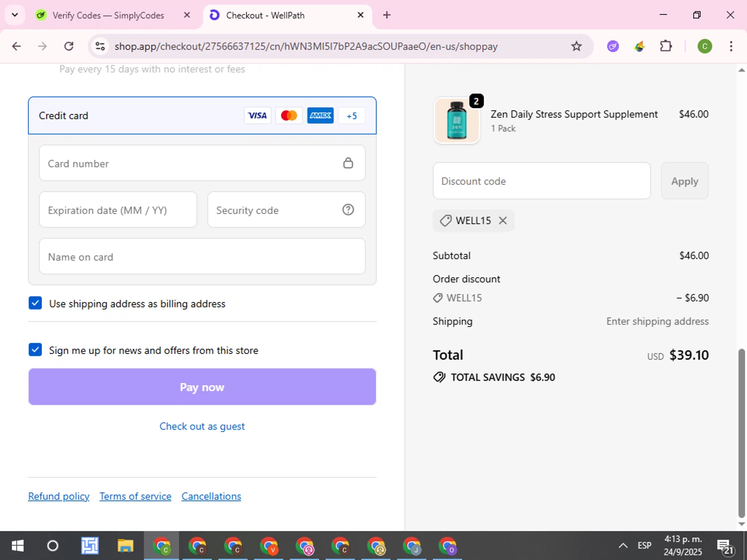Focus the Card number field
747x560 pixels.
point(202,163)
